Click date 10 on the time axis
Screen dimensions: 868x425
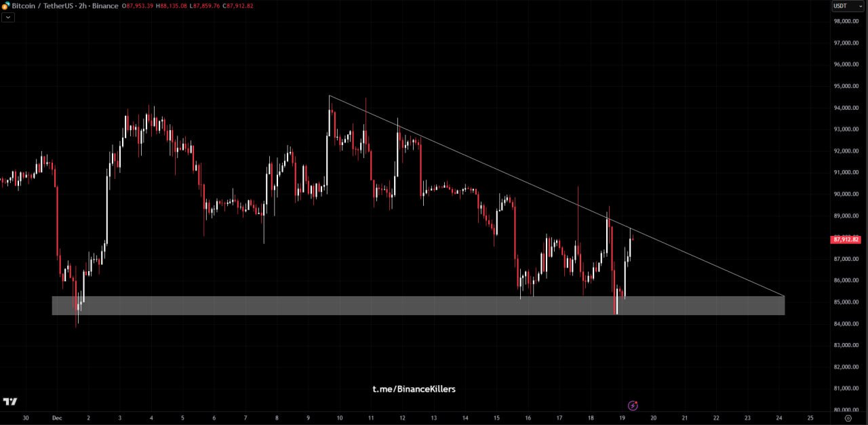[340, 418]
